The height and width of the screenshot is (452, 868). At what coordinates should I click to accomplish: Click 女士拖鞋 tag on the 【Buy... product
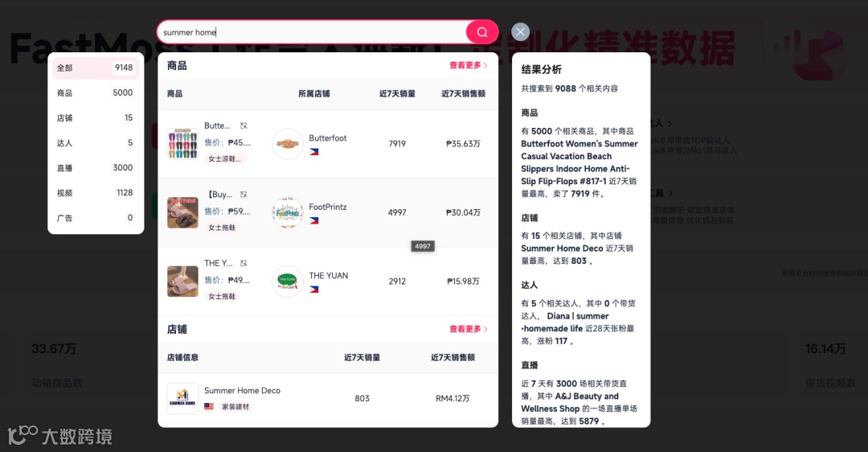tap(222, 228)
